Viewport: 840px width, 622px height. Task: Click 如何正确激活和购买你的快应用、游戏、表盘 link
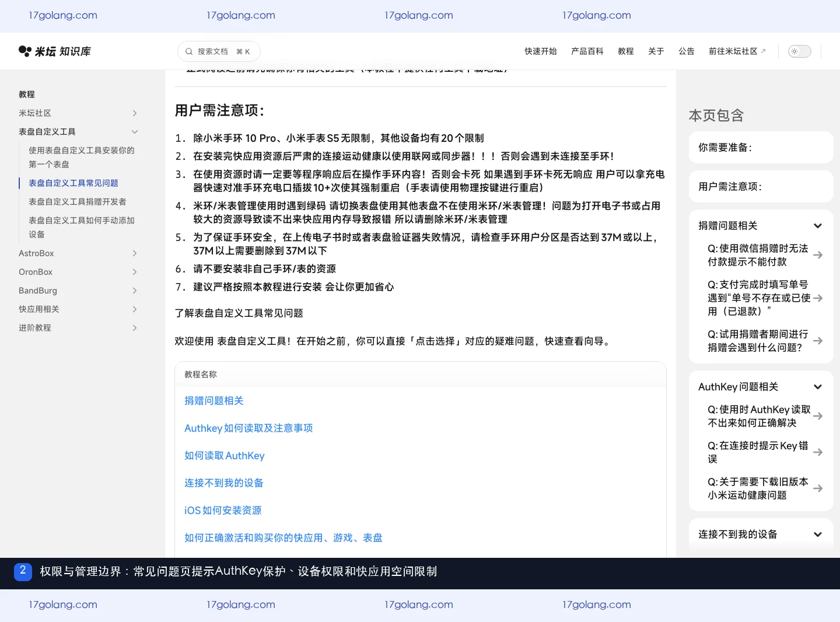click(x=283, y=538)
